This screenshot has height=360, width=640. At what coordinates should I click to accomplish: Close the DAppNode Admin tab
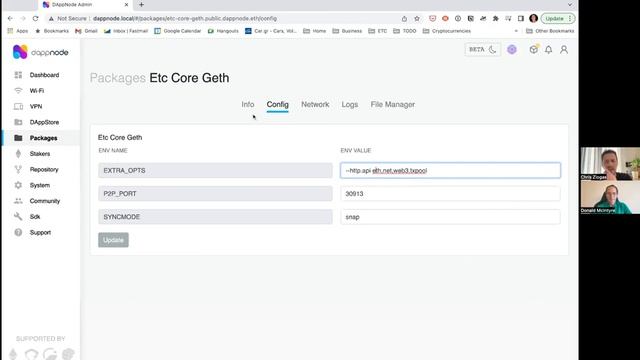coord(126,5)
